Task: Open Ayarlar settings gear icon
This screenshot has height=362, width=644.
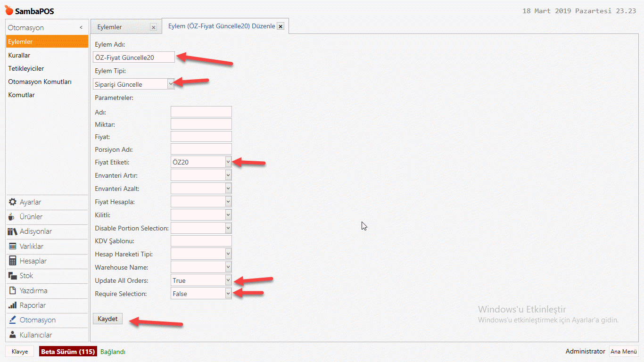Action: (x=13, y=202)
